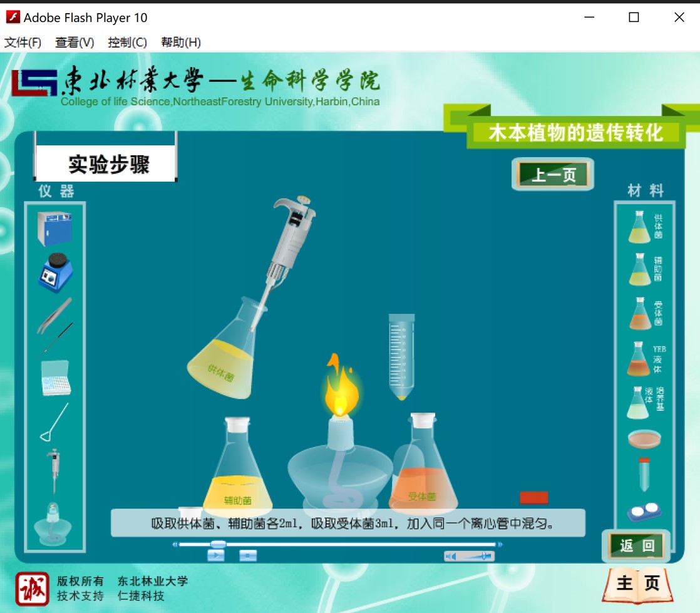Select the tweezers in the instruments panel
This screenshot has width=700, height=613.
[54, 315]
